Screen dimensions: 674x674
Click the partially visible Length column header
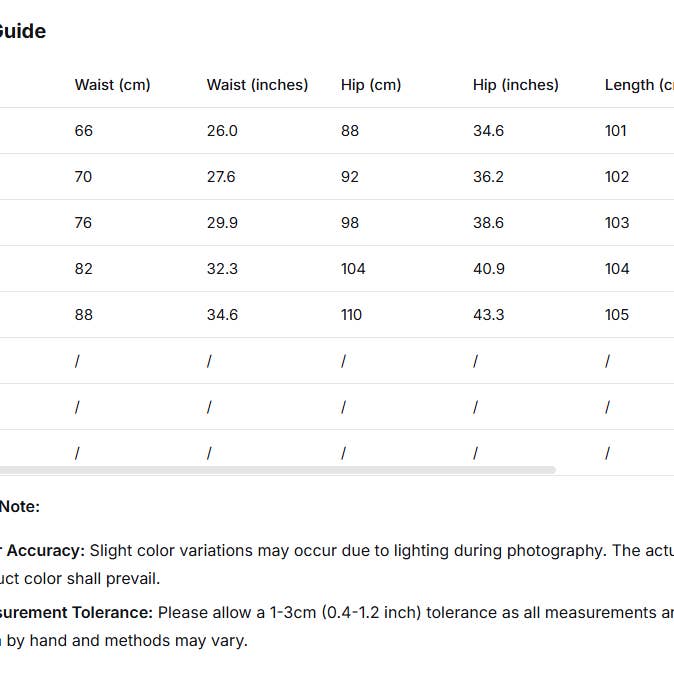click(x=638, y=85)
